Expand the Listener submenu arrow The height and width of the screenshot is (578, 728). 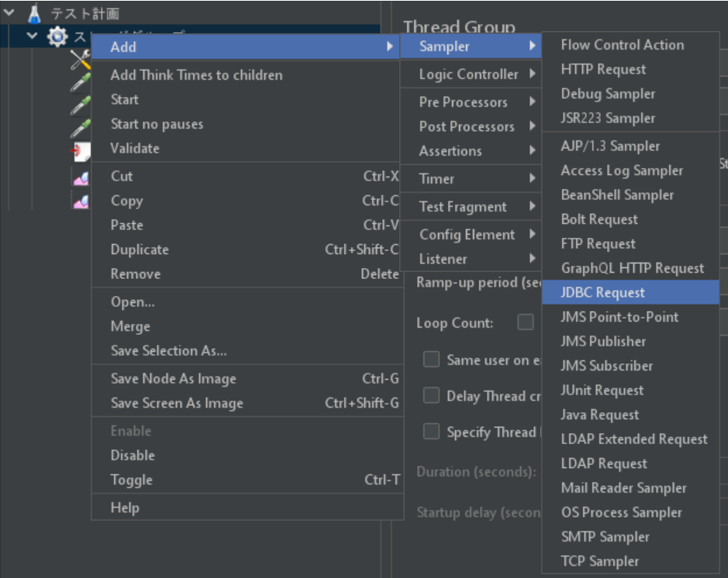tap(533, 259)
